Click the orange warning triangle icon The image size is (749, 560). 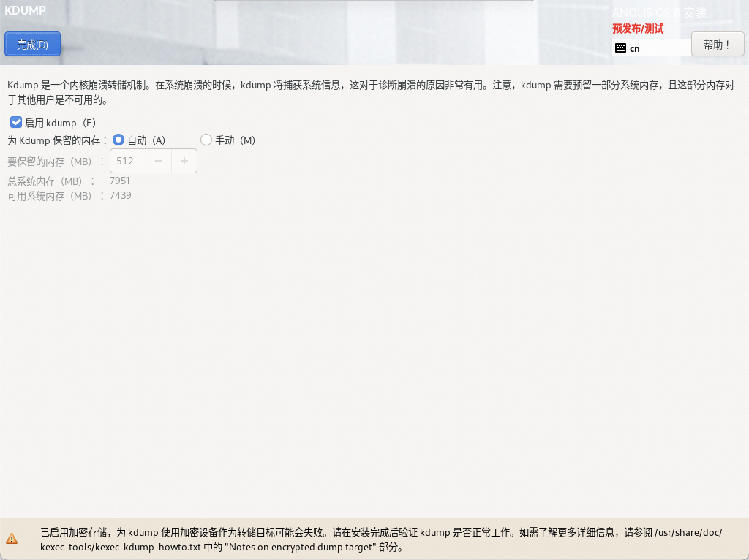click(12, 539)
